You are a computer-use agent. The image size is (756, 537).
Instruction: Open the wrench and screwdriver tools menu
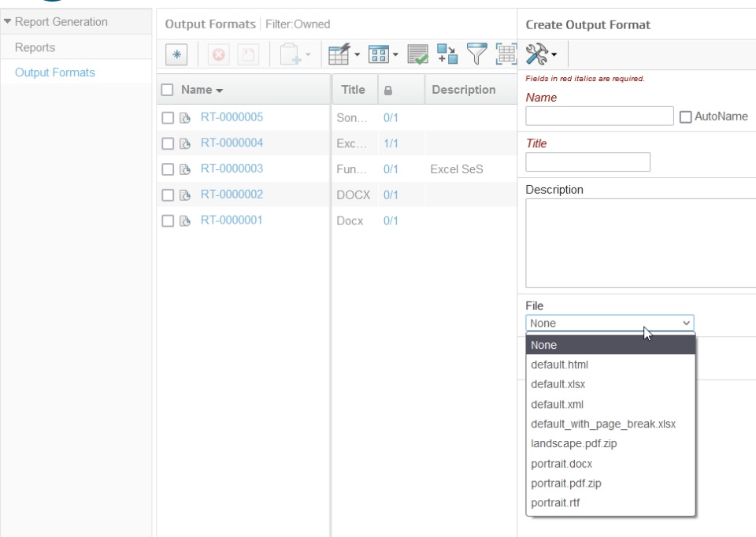(x=541, y=54)
